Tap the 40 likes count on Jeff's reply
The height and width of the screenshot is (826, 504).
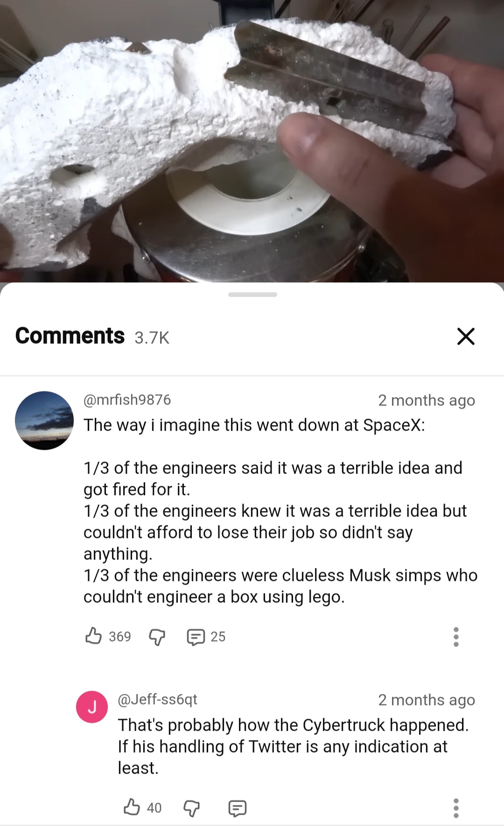point(154,808)
